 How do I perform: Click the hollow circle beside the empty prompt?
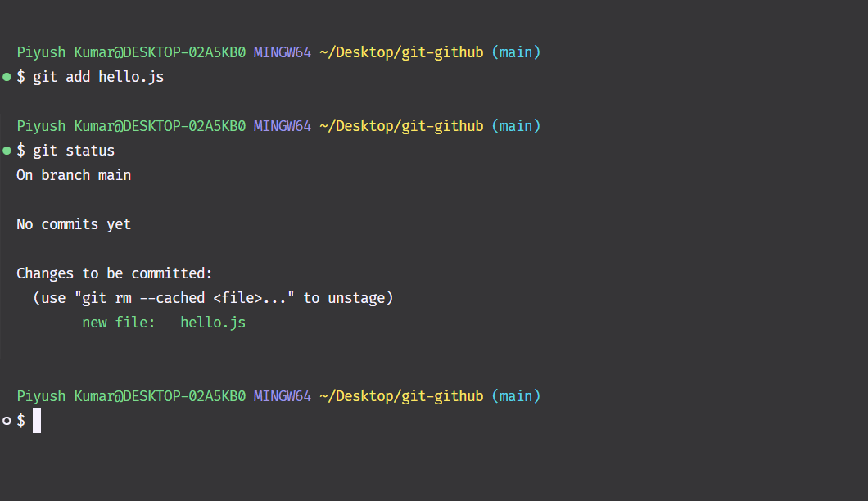(7, 421)
